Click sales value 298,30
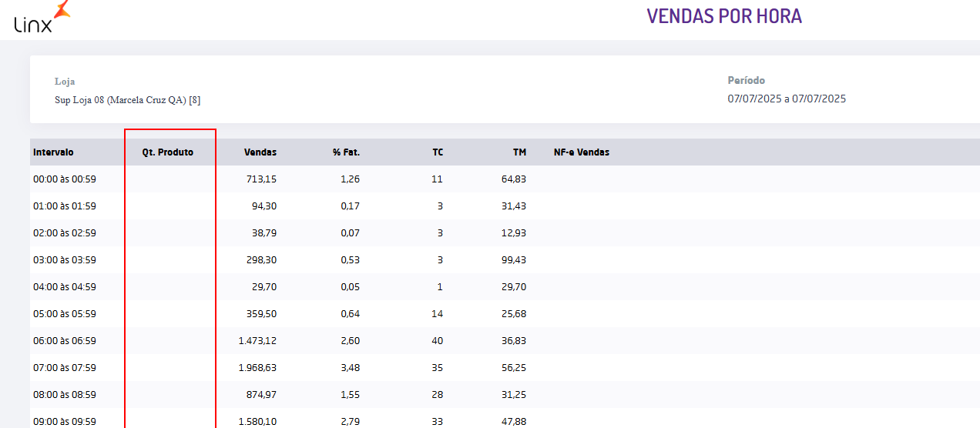The image size is (980, 428). [x=262, y=260]
